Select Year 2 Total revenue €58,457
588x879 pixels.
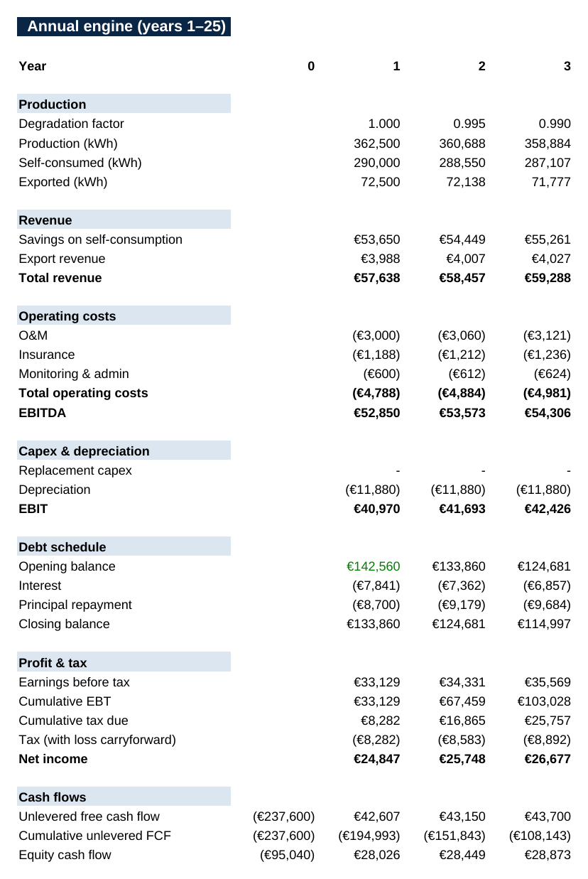462,278
